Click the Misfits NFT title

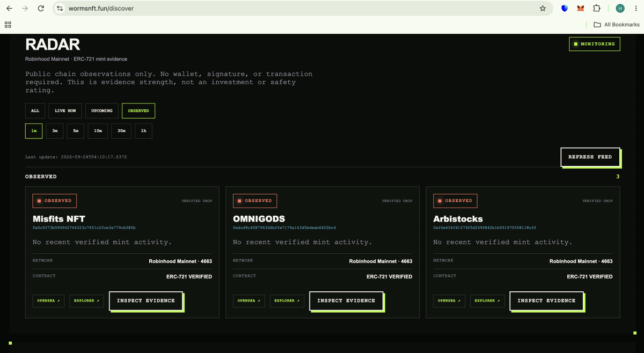[x=58, y=219]
